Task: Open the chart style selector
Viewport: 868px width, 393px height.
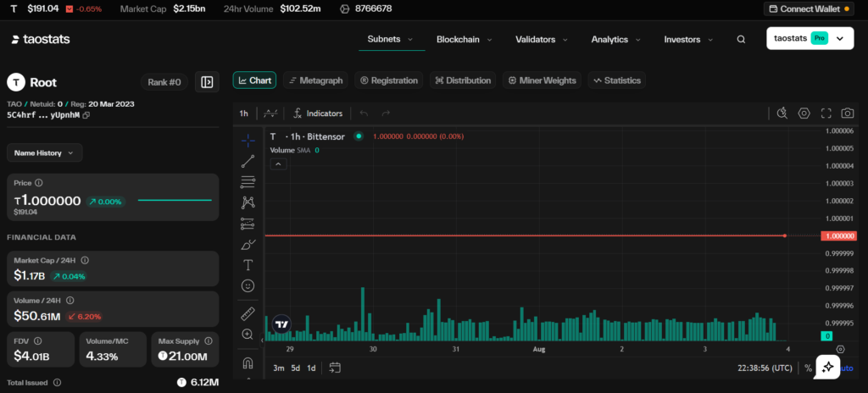Action: point(270,113)
